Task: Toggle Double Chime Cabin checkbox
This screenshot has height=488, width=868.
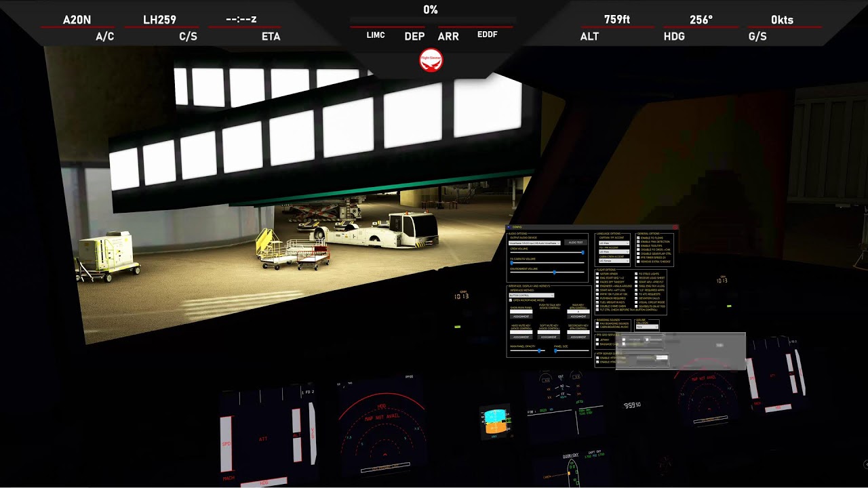Action: point(597,306)
